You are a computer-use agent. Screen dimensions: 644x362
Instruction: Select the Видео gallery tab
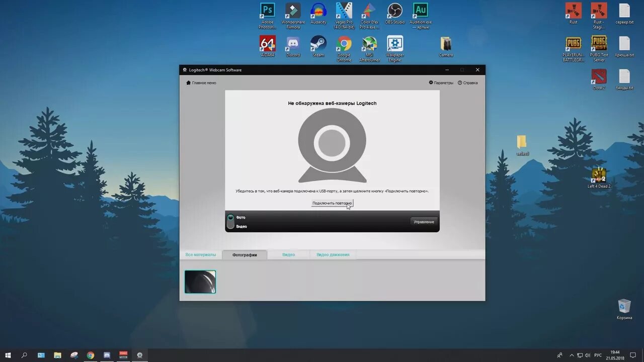[x=288, y=254]
